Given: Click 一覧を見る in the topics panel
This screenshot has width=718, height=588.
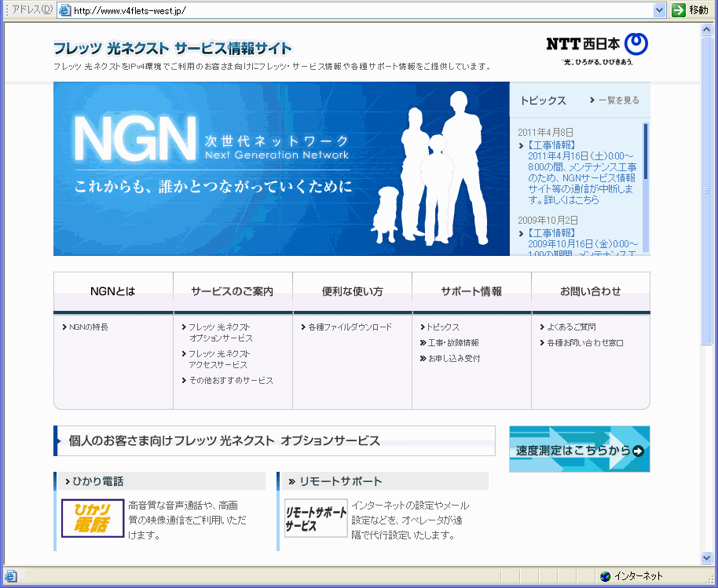Looking at the screenshot, I should tap(619, 100).
